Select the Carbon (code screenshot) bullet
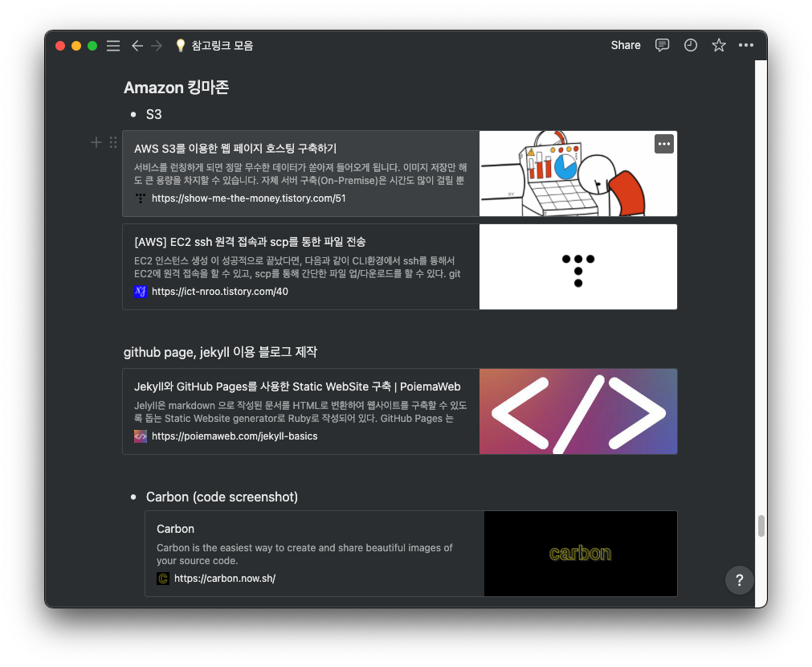Viewport: 812px width, 667px height. click(x=222, y=497)
